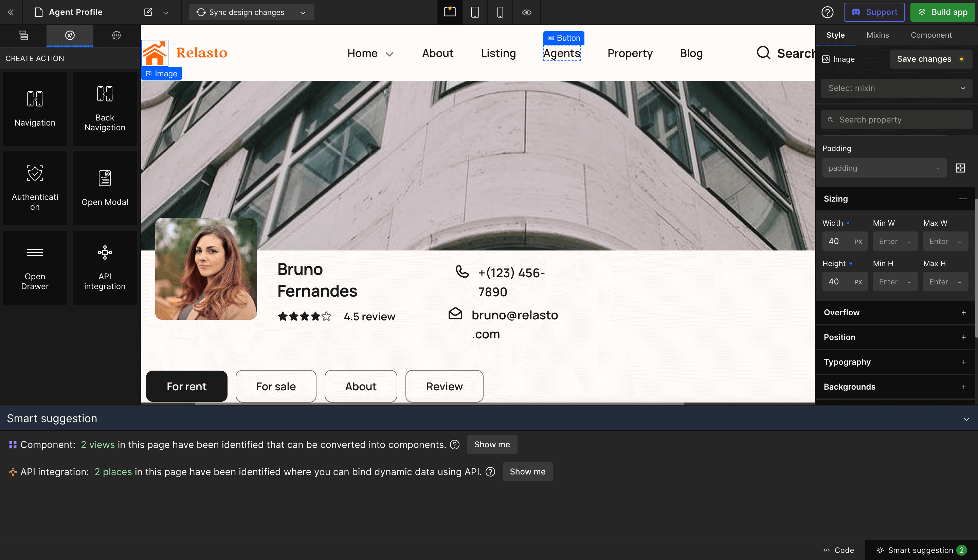Collapse the left panel with double-chevron toggle
The height and width of the screenshot is (560, 978).
coord(11,12)
